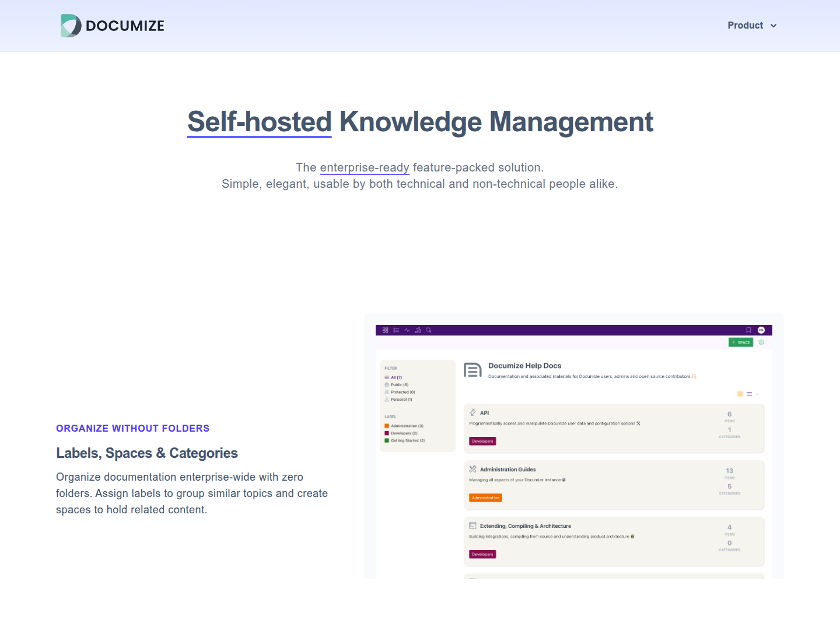Viewport: 840px width, 630px height.
Task: Click the ORGANIZE WITHOUT FOLDERS caption
Action: point(133,428)
